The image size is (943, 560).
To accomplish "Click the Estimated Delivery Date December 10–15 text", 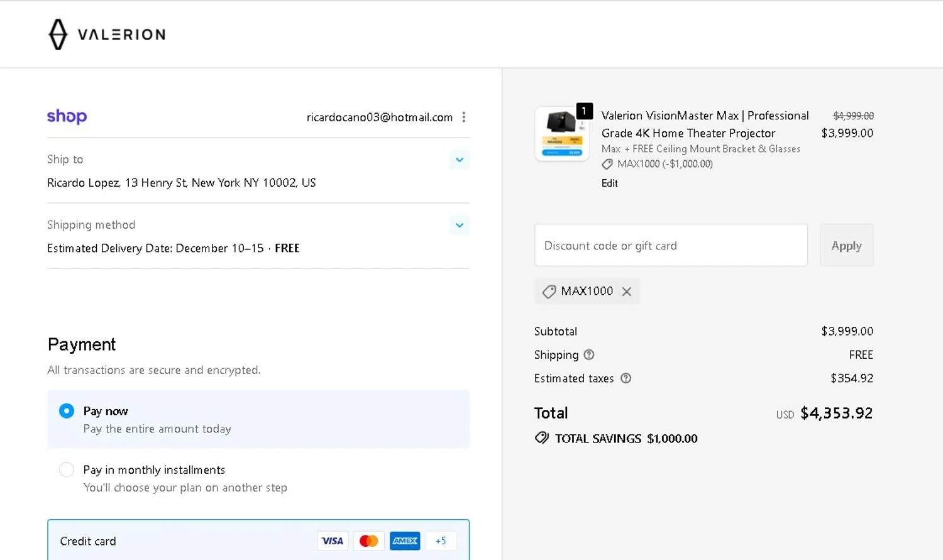I will tap(155, 248).
